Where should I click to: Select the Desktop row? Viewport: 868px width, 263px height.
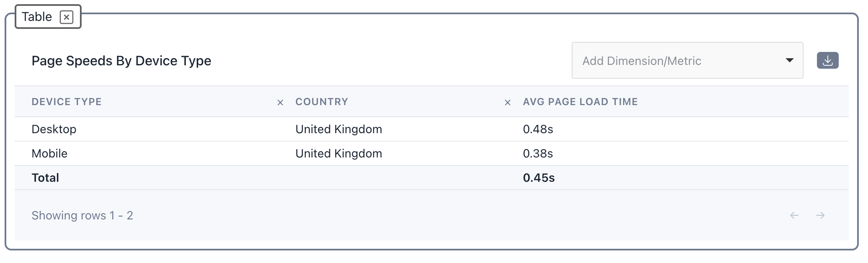pos(54,129)
